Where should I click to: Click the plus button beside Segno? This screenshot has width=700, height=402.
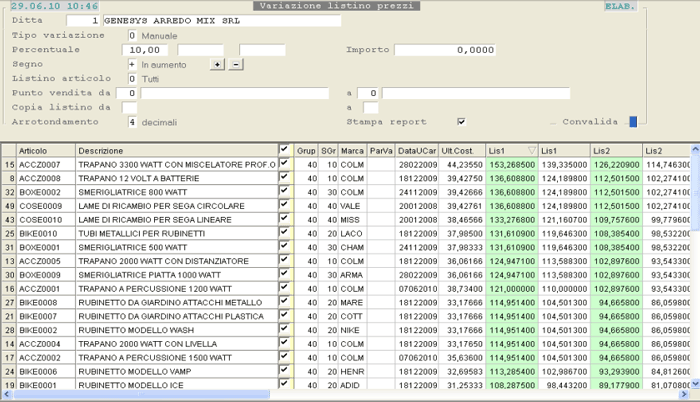tap(217, 64)
